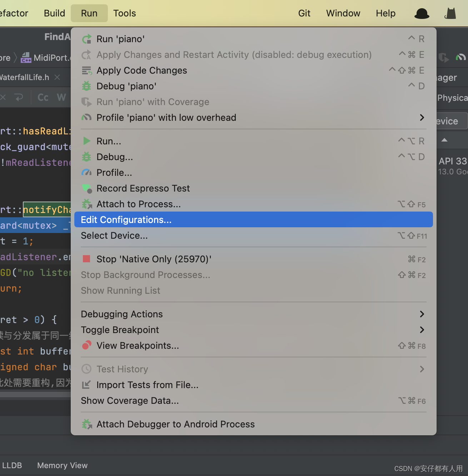Screen dimensions: 468x476
Task: Expand the Toggle Breakpoint submenu arrow
Action: coord(422,330)
